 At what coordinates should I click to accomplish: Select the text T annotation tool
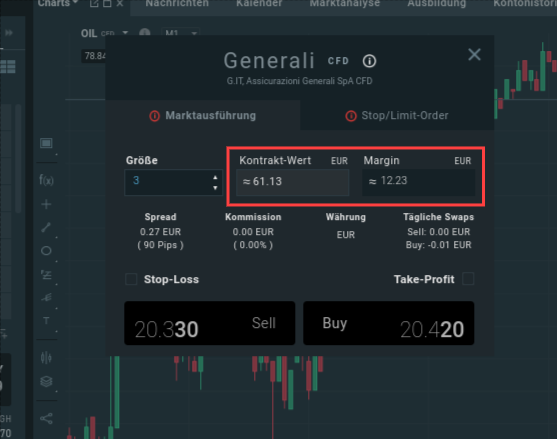coord(46,321)
